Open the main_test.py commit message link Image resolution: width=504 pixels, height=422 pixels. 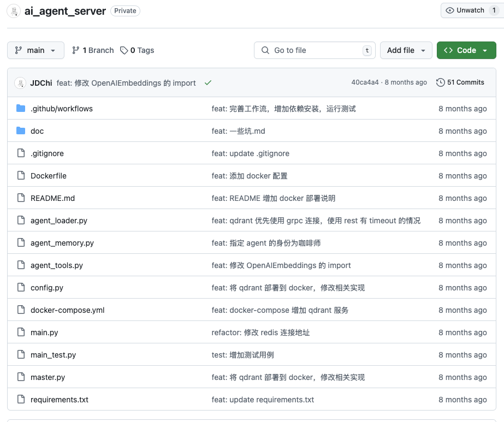tap(242, 355)
